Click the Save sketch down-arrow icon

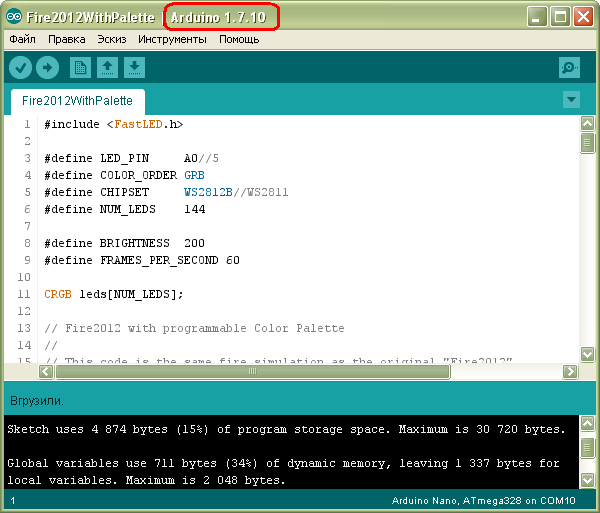(134, 67)
